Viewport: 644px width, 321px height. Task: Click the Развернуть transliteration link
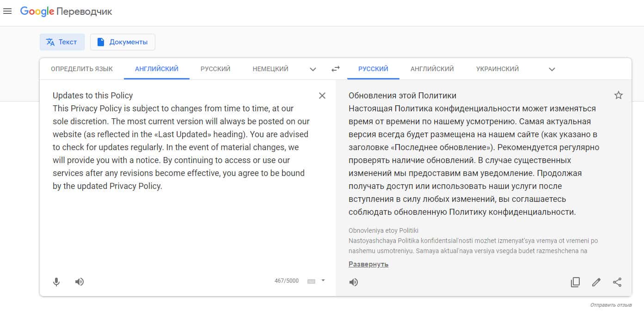368,264
